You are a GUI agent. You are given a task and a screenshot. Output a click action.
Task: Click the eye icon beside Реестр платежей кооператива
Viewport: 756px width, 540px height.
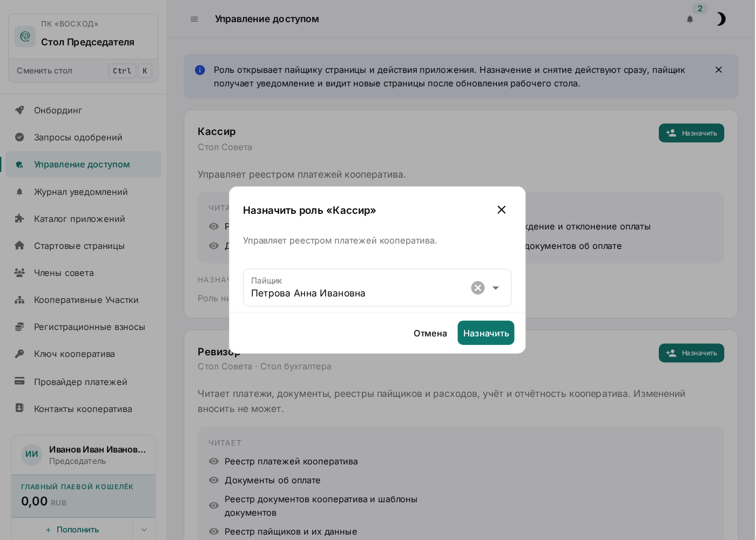click(214, 461)
